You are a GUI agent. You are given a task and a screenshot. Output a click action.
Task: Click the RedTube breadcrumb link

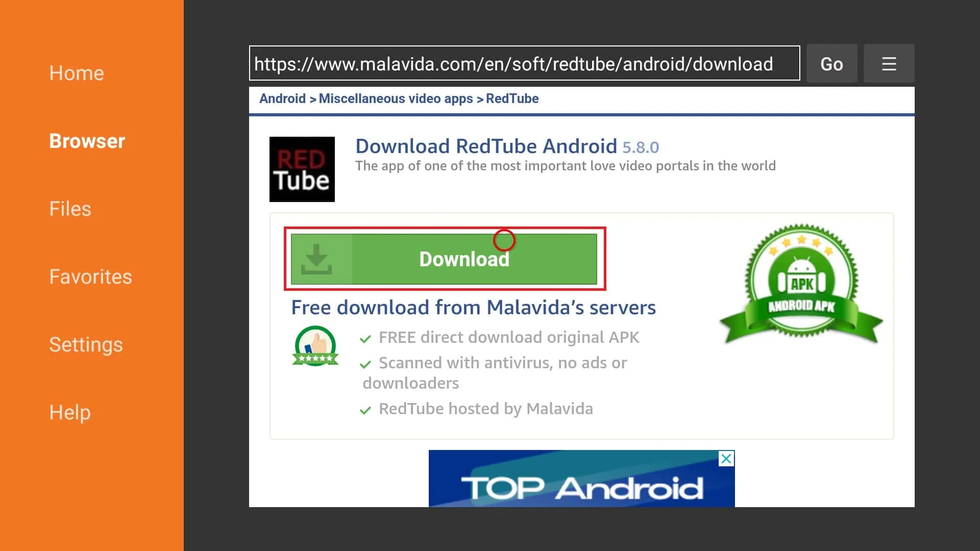(x=511, y=98)
